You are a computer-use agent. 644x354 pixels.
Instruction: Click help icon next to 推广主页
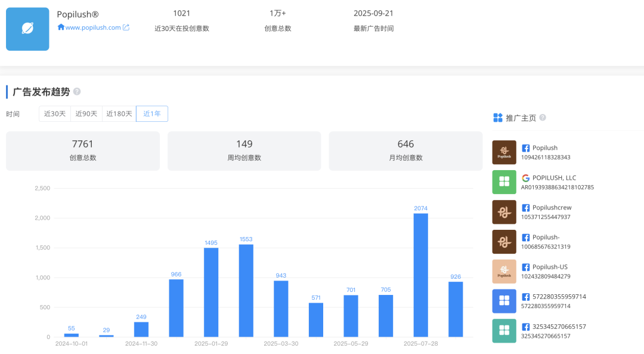pyautogui.click(x=543, y=118)
